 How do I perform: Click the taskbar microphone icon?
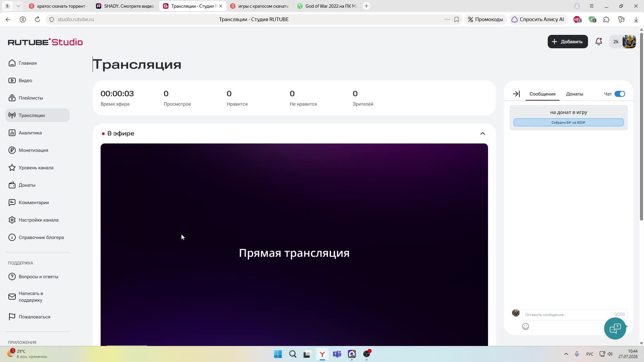[577, 354]
